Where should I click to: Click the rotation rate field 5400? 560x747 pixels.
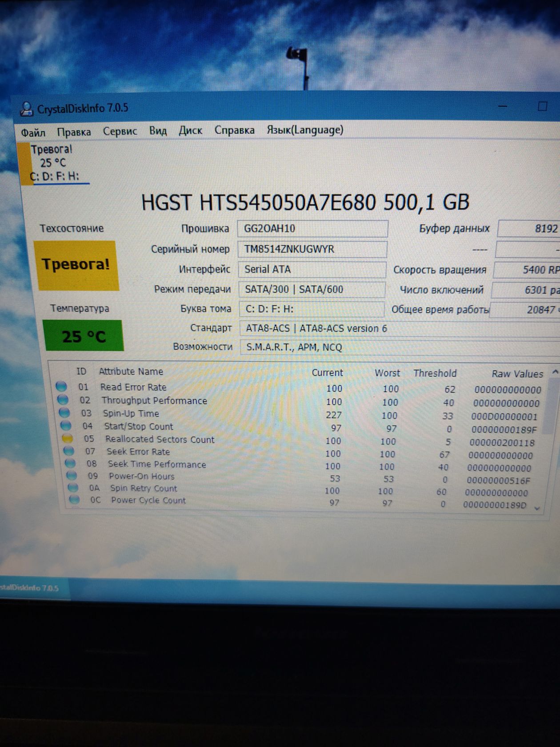coord(527,270)
